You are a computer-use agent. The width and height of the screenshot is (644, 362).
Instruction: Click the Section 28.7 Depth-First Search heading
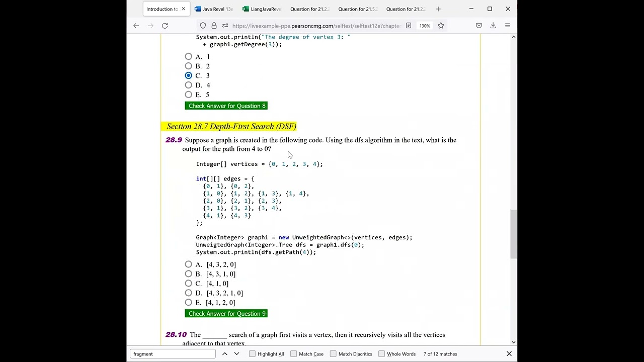(x=231, y=126)
